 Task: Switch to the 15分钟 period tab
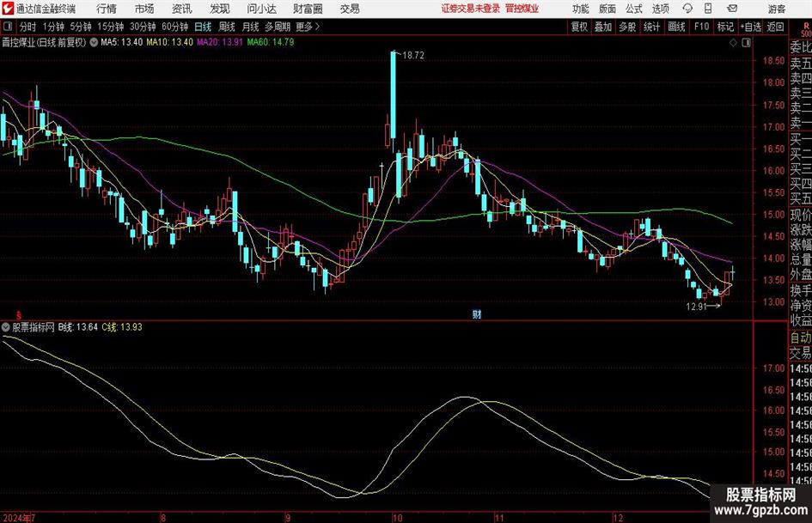point(110,27)
